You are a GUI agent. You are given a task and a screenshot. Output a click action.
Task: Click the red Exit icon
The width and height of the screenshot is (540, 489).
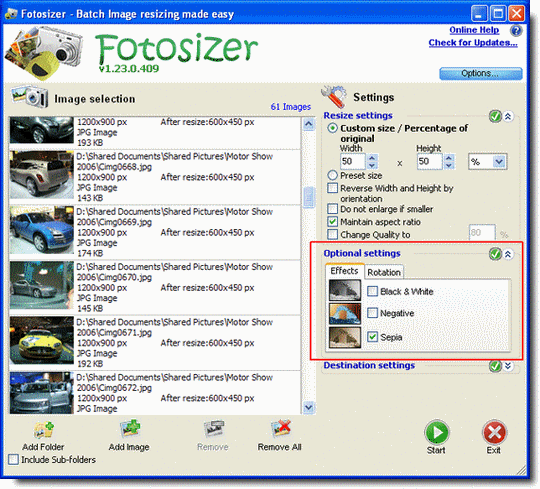pyautogui.click(x=494, y=432)
